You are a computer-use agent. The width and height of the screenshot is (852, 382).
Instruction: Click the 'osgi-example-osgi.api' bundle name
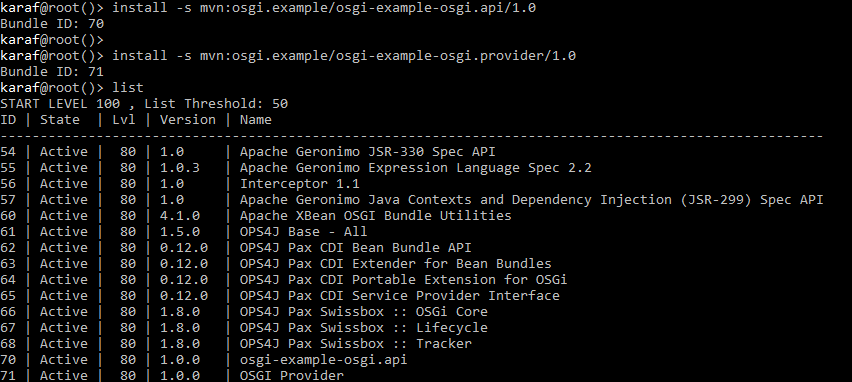323,359
